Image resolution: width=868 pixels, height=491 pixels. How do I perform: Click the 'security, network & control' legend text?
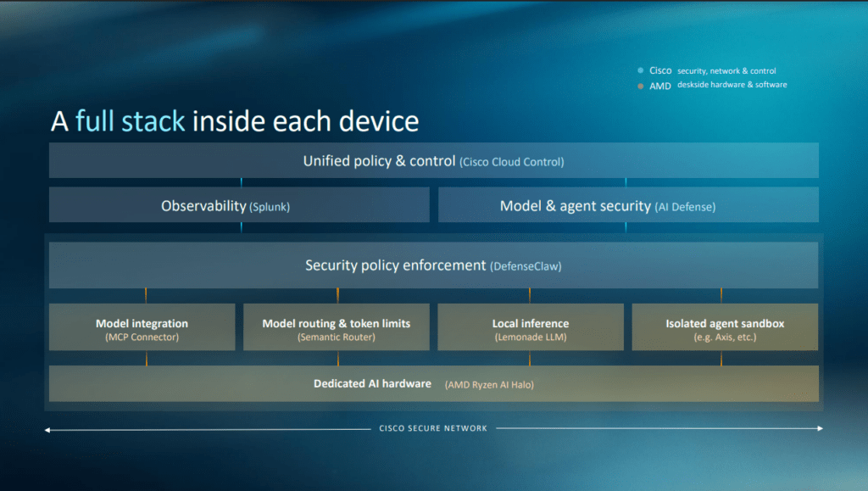pos(726,71)
